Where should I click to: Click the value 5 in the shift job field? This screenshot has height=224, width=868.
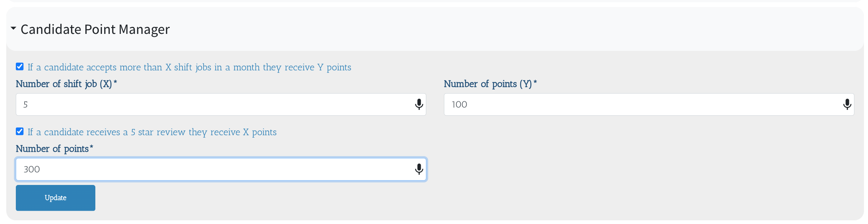point(25,105)
